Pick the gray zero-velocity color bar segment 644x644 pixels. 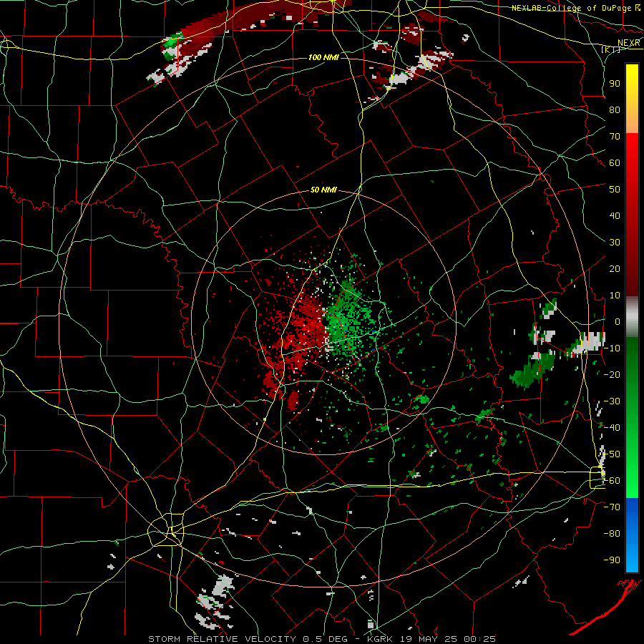(632, 317)
